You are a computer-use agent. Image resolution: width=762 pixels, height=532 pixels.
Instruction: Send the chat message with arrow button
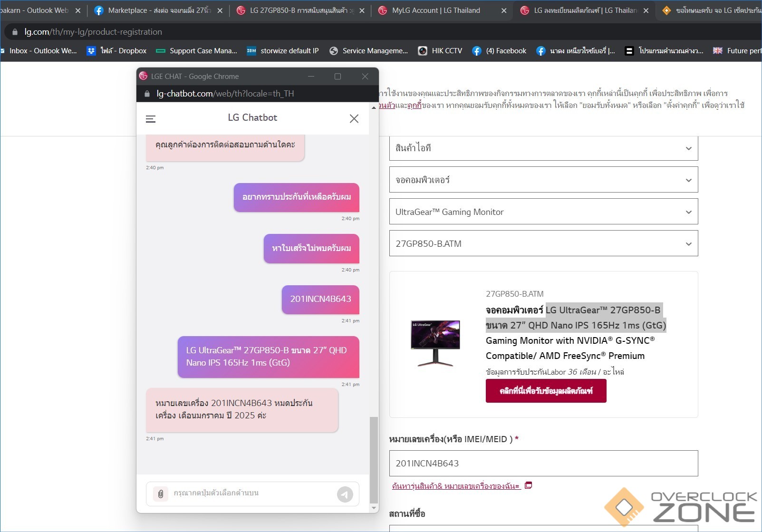[345, 494]
